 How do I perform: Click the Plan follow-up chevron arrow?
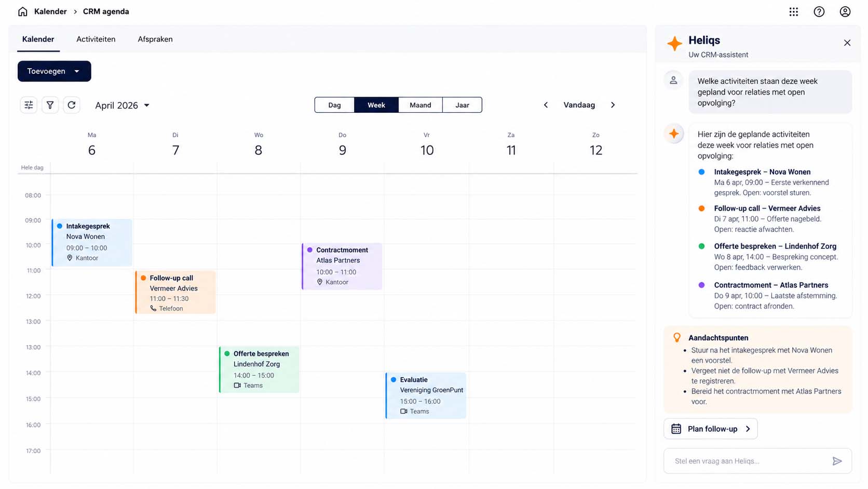click(748, 429)
